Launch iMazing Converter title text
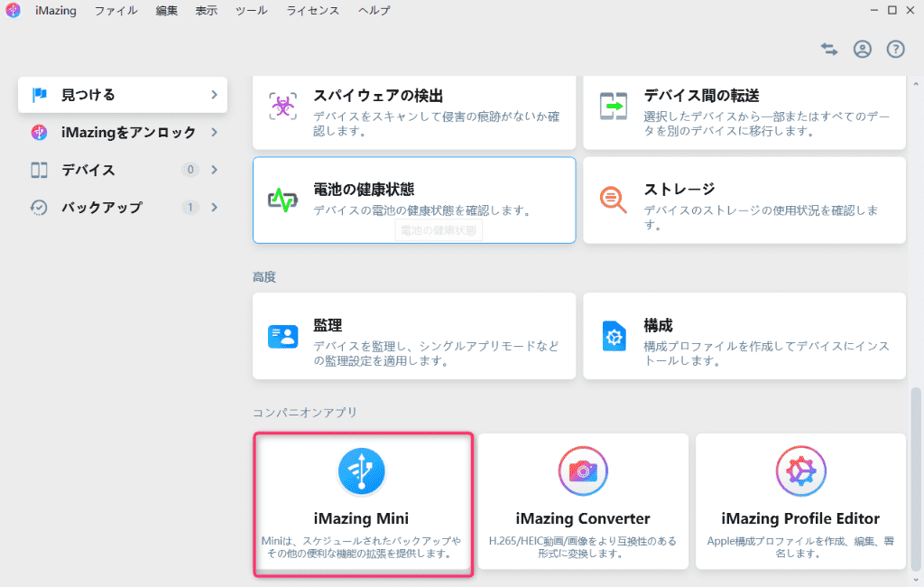 [x=583, y=518]
